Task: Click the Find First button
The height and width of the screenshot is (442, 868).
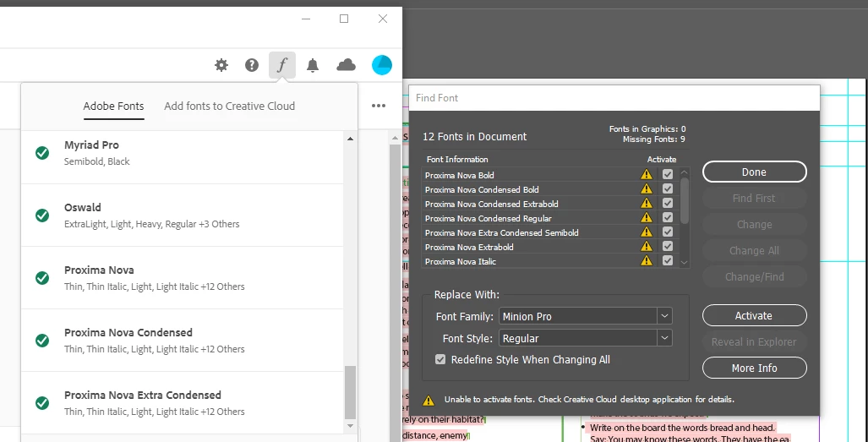Action: click(x=755, y=198)
